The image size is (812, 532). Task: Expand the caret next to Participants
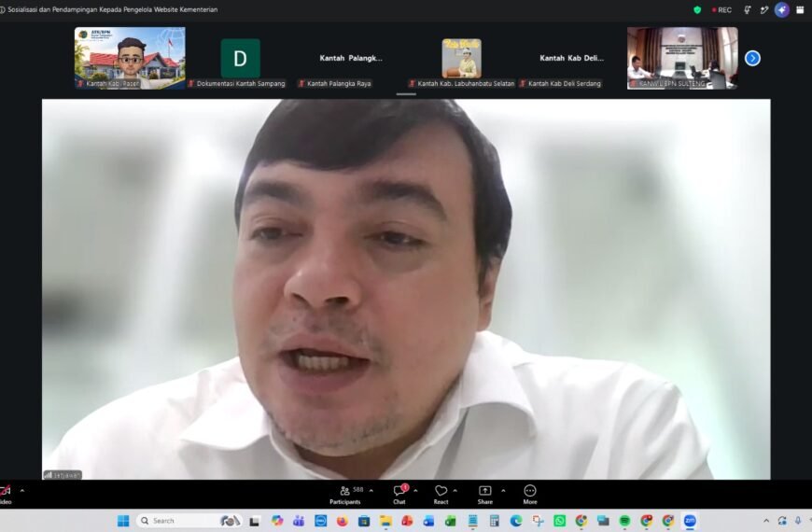(x=371, y=490)
